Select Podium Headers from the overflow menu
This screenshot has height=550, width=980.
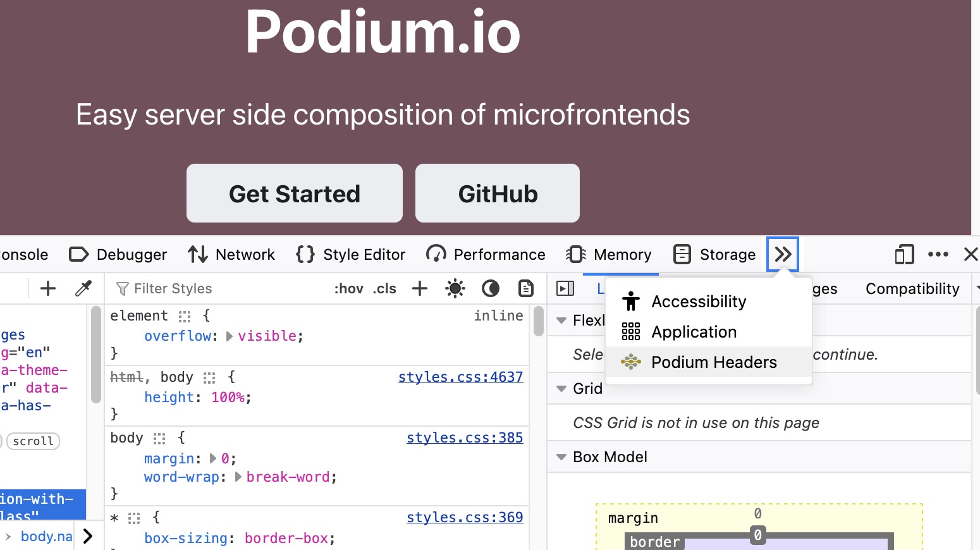[713, 362]
